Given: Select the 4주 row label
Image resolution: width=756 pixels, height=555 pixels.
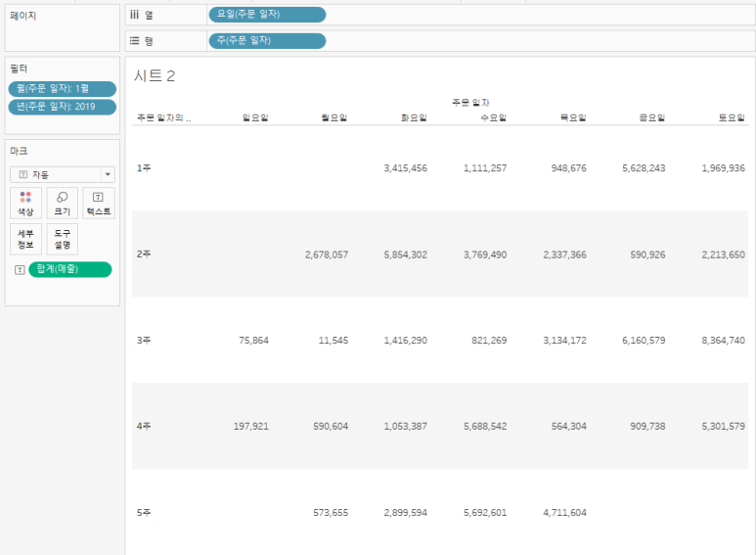Looking at the screenshot, I should [x=144, y=426].
